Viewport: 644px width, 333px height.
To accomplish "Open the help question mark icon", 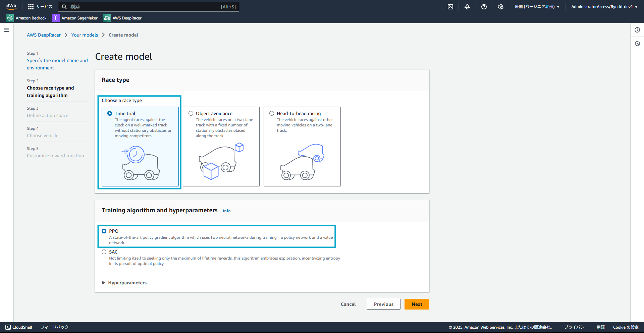I will pyautogui.click(x=484, y=7).
